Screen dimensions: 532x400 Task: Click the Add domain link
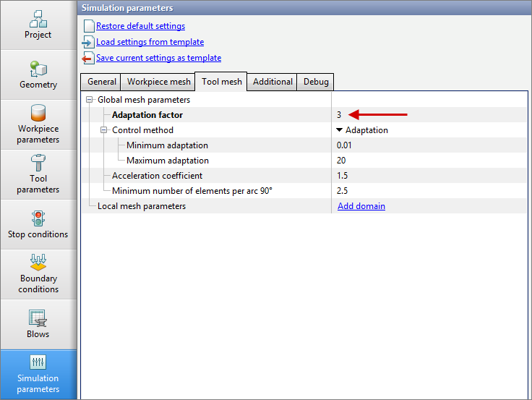(361, 206)
